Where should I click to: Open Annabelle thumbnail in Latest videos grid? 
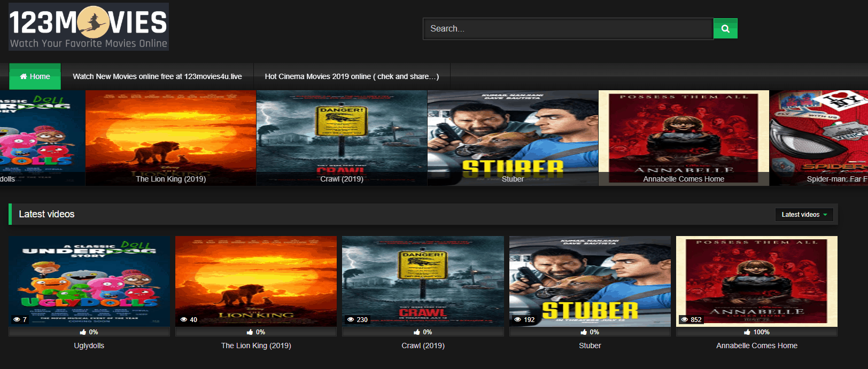point(757,281)
